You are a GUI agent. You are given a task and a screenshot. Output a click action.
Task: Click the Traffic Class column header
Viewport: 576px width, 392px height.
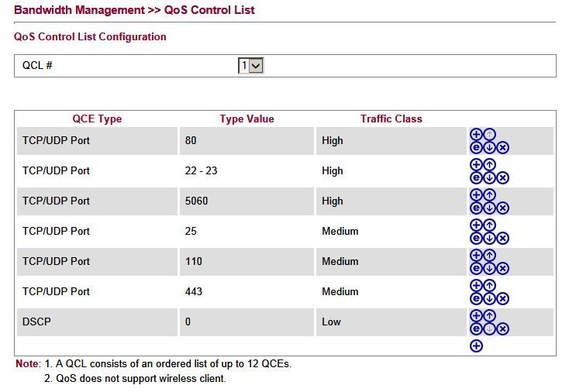[x=391, y=119]
